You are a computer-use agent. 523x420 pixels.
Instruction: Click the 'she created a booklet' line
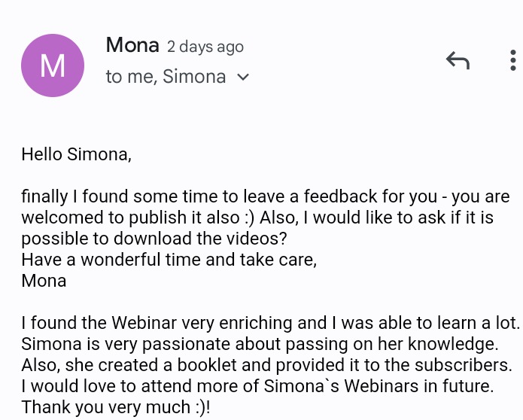(x=267, y=365)
